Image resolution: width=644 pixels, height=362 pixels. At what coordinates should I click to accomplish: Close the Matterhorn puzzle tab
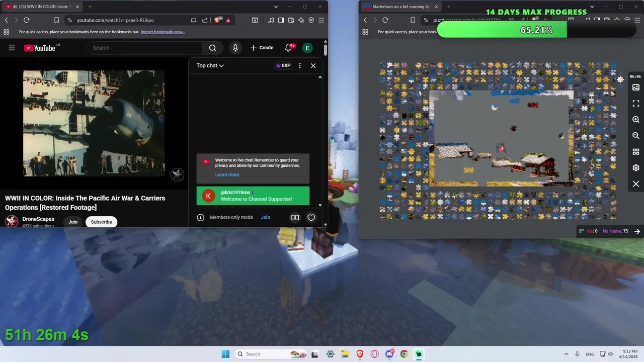tap(436, 7)
